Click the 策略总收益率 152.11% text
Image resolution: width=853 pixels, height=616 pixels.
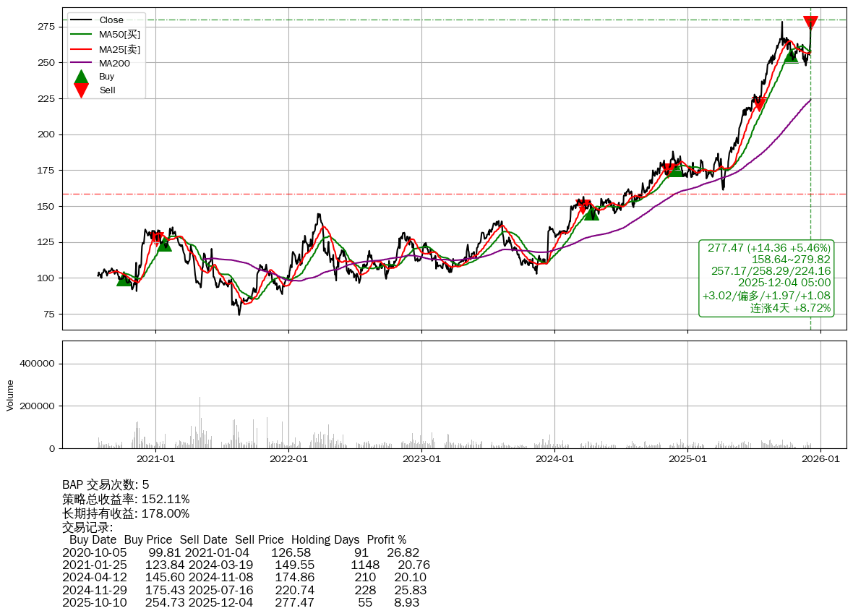126,499
